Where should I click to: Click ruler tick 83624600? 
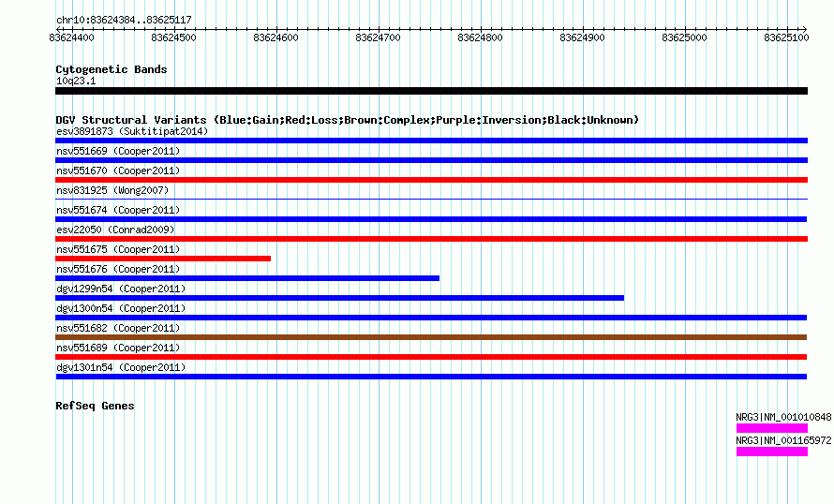pos(276,37)
